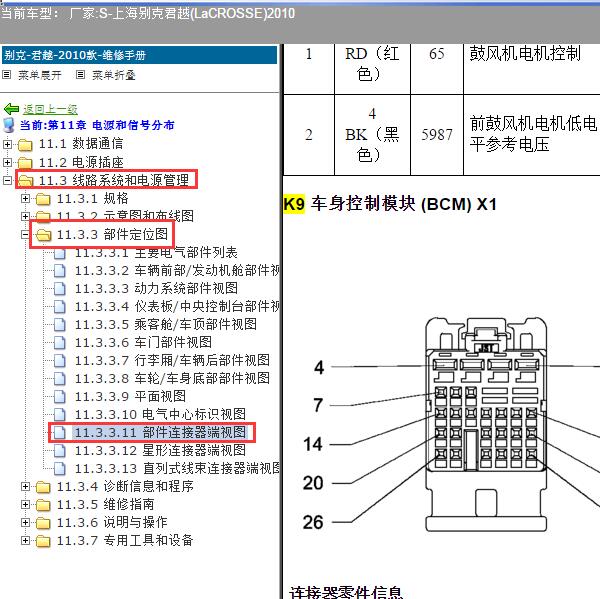Click the open folder icon of 11.3

(x=25, y=181)
